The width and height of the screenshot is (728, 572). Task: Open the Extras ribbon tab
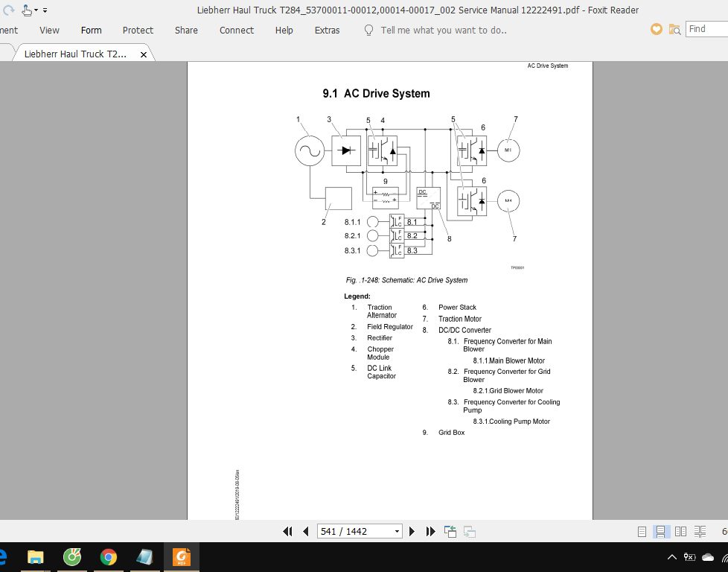pyautogui.click(x=328, y=31)
